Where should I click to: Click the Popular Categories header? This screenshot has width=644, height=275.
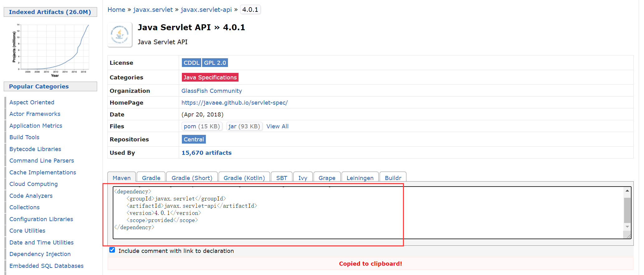[x=50, y=86]
